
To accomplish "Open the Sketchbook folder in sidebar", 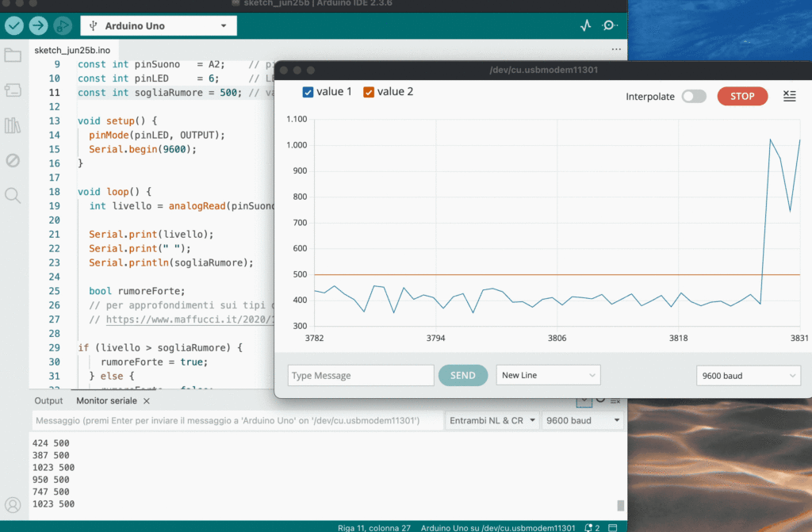I will click(x=13, y=55).
